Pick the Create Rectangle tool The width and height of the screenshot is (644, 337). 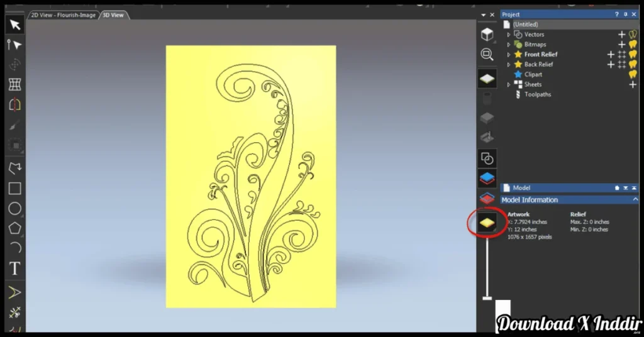click(x=15, y=189)
